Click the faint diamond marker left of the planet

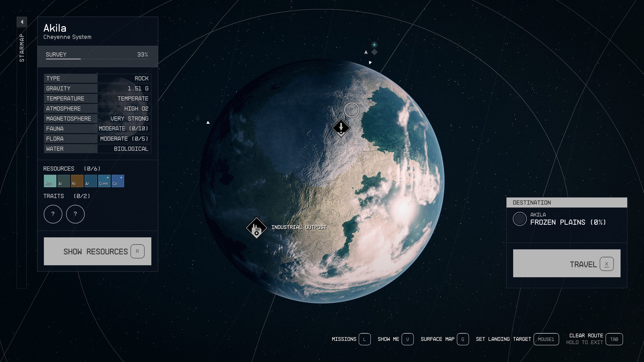click(198, 117)
